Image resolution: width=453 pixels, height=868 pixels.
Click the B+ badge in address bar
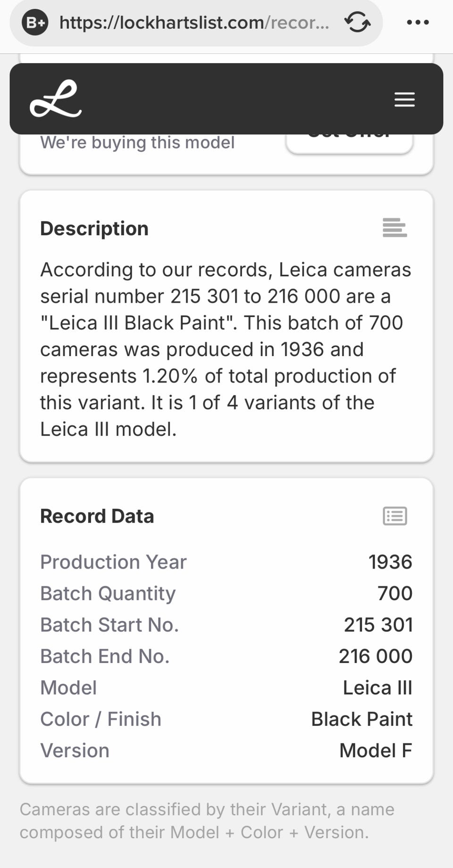35,22
